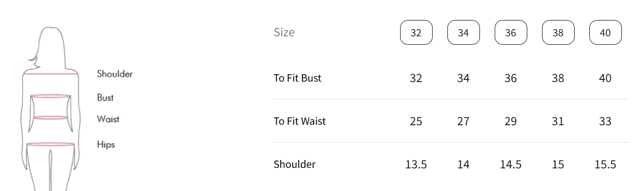This screenshot has width=644, height=191.
Task: Click the body measurement figure illustration
Action: (50, 108)
